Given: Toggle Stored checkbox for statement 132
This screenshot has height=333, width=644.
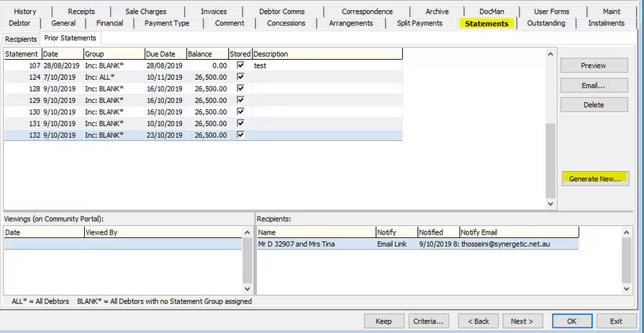Looking at the screenshot, I should click(240, 134).
